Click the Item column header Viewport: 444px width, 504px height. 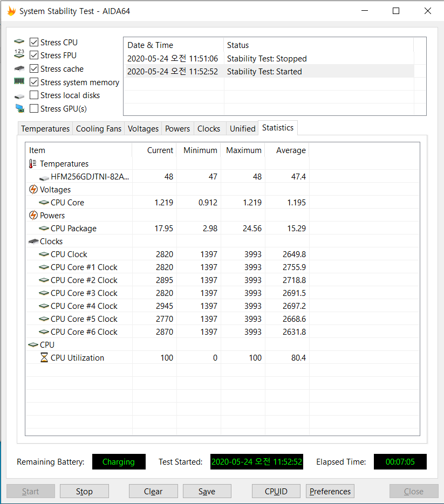(x=79, y=150)
